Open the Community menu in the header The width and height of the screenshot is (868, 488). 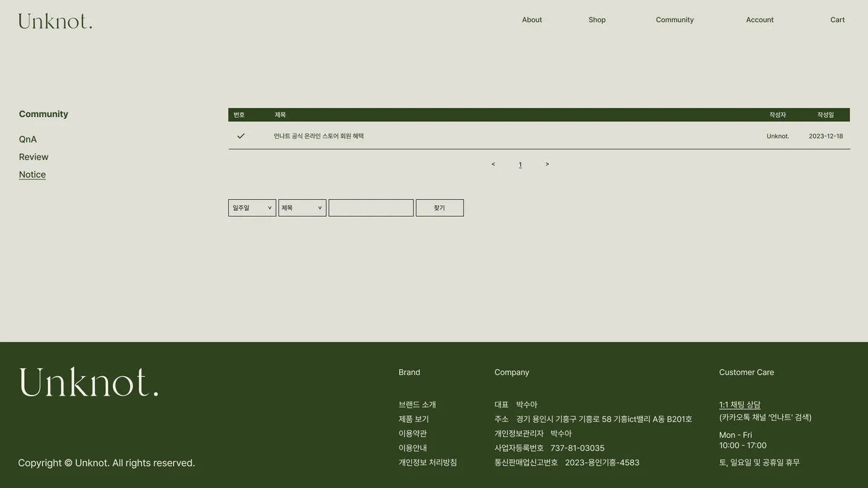click(x=675, y=20)
